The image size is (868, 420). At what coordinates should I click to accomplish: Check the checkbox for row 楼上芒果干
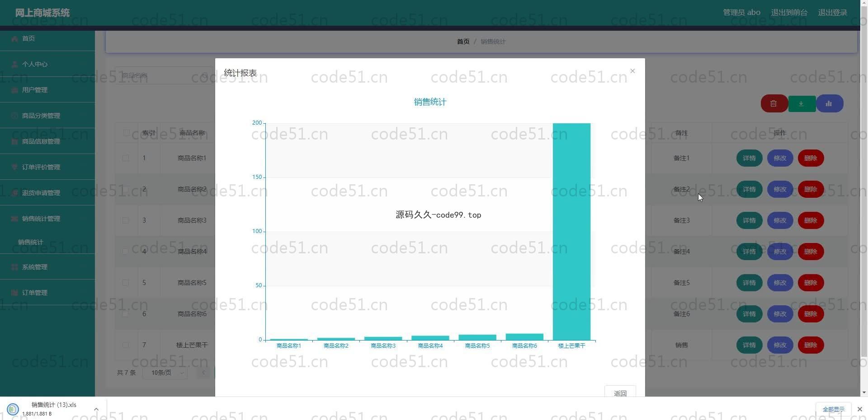pyautogui.click(x=126, y=345)
